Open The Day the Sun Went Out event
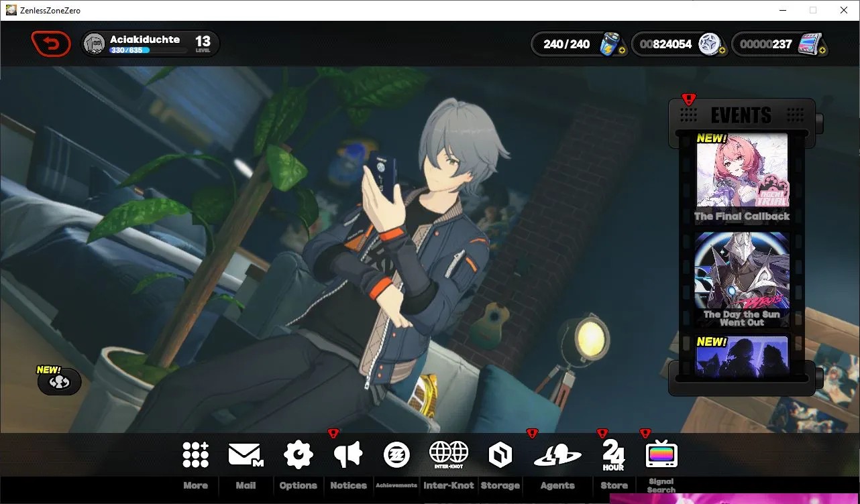Screen dimensions: 860x504 coord(742,279)
